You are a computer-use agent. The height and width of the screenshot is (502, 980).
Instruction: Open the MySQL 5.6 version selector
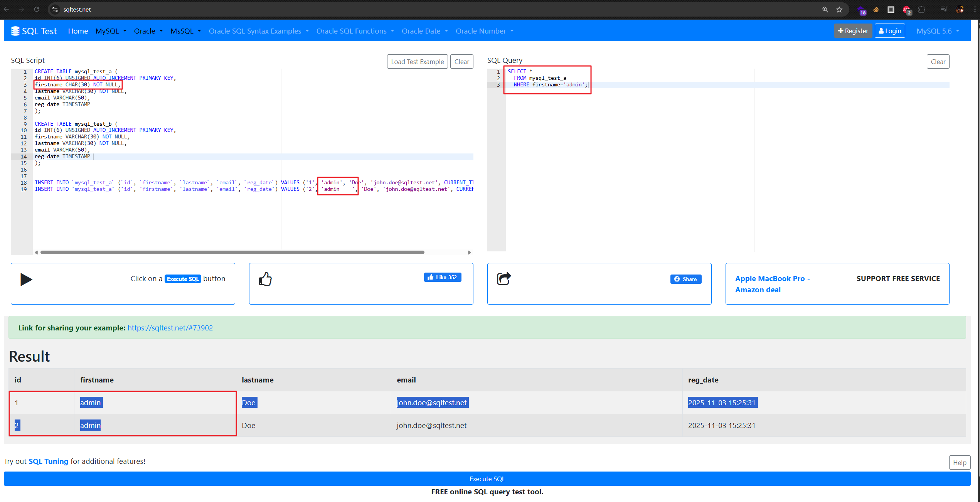point(938,31)
